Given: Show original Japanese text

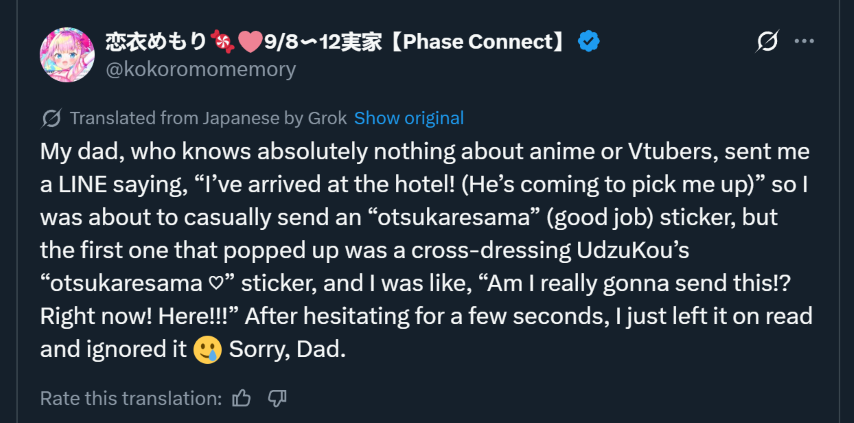Looking at the screenshot, I should [408, 118].
